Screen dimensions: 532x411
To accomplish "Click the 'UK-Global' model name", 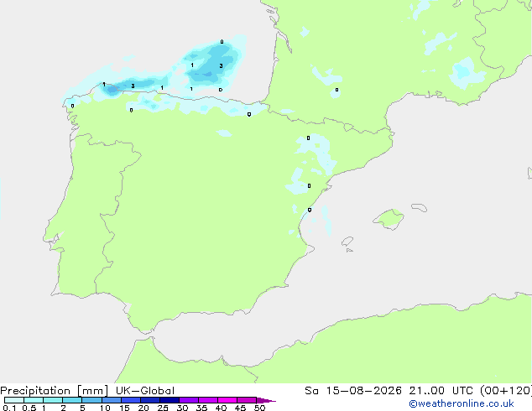I will (x=145, y=391).
